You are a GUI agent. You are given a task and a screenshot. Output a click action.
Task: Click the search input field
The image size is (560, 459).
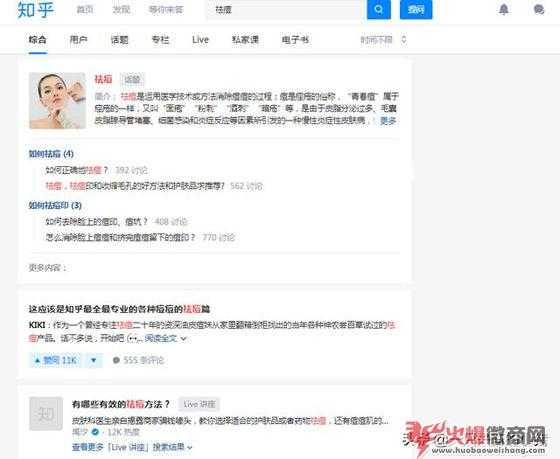tap(286, 10)
